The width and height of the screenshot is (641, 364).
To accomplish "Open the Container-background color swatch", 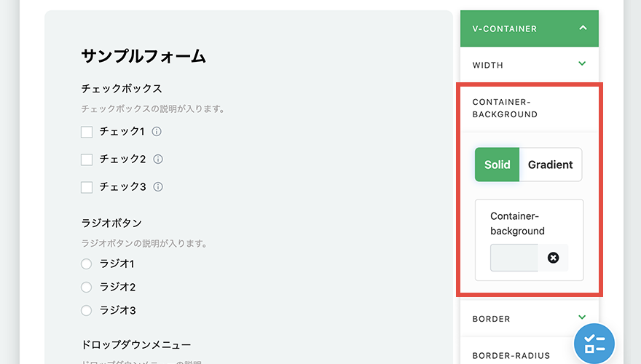I will (514, 258).
